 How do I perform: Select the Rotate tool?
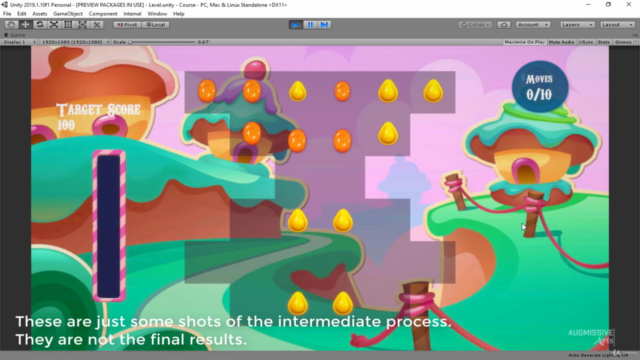(40, 25)
